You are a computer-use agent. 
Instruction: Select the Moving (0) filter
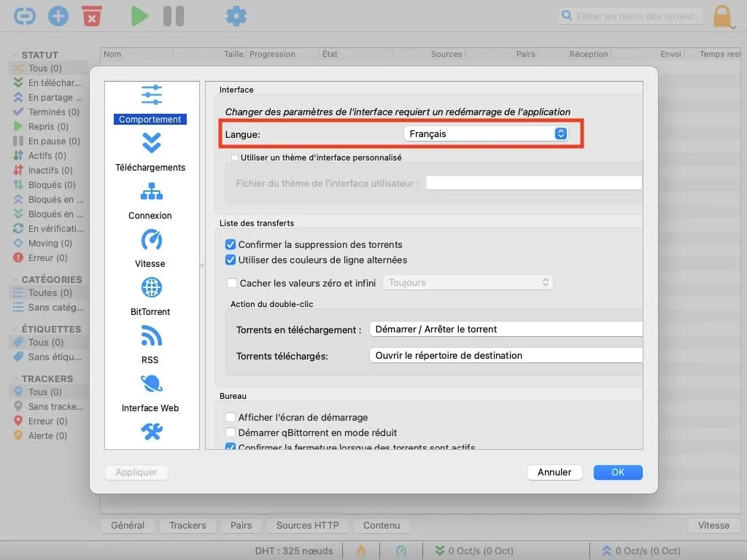[x=48, y=243]
